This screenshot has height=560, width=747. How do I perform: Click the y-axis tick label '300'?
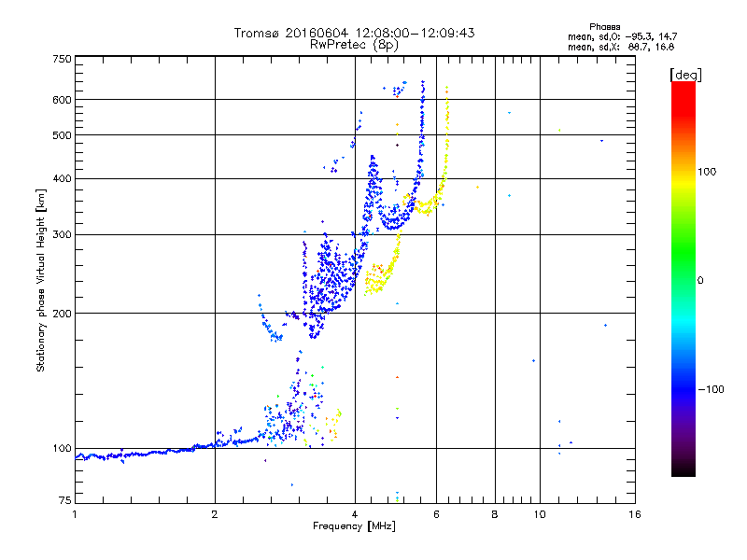coord(63,234)
